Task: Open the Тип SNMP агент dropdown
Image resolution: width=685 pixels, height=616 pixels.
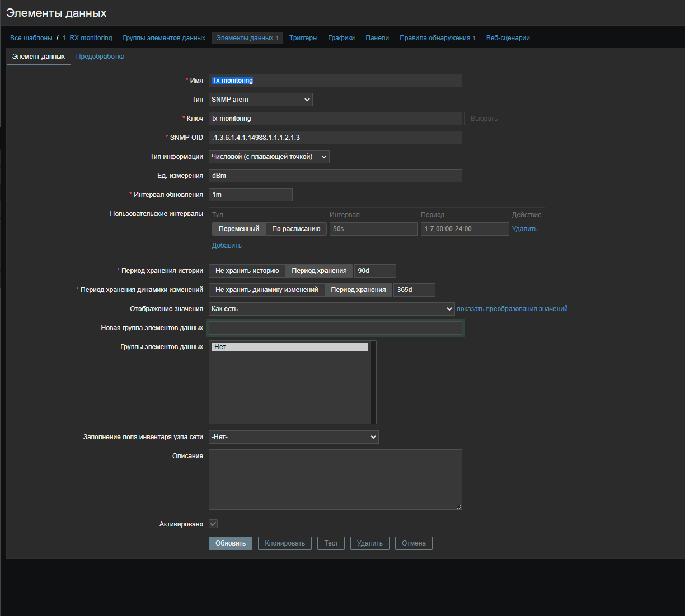Action: click(x=260, y=100)
